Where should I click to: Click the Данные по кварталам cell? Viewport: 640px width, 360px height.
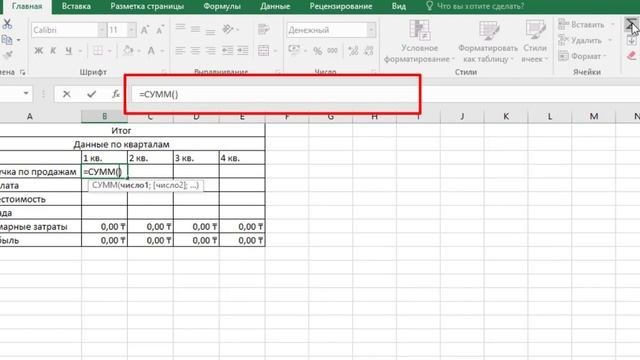point(121,144)
